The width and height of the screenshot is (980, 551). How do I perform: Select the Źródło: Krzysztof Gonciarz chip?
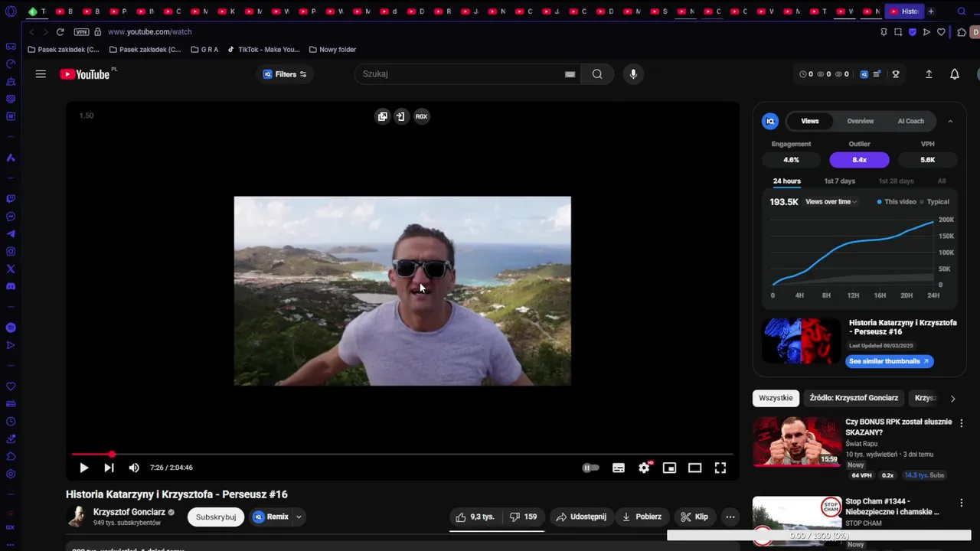854,398
